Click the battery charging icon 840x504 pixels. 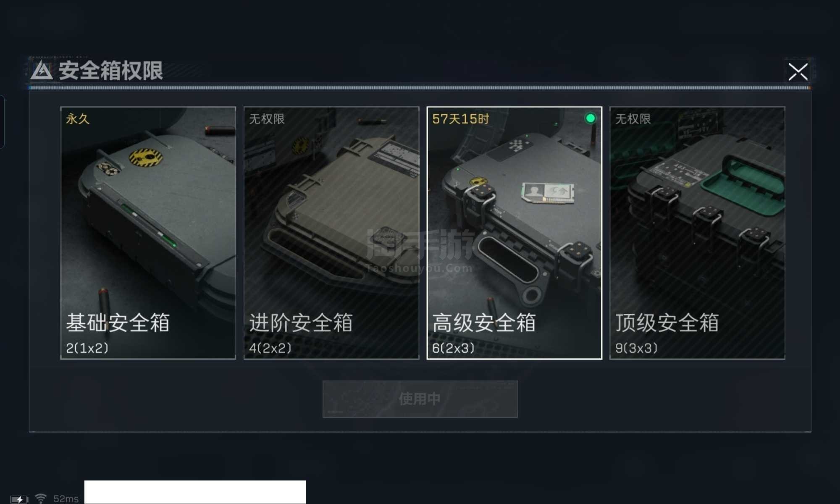19,499
